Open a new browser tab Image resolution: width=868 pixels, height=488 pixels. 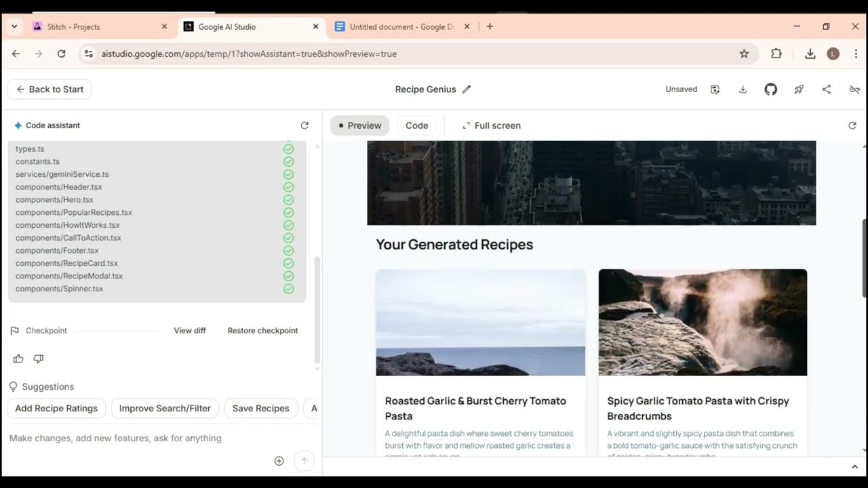point(490,26)
